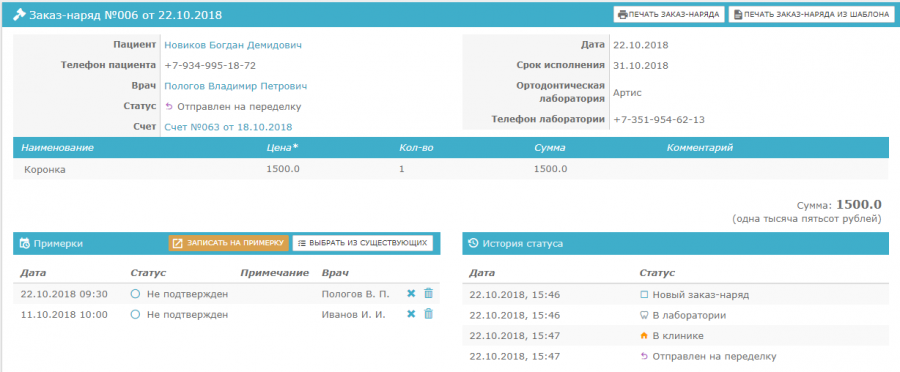This screenshot has height=372, width=900.
Task: Click phone number +7-934-995-18-72
Action: [210, 65]
